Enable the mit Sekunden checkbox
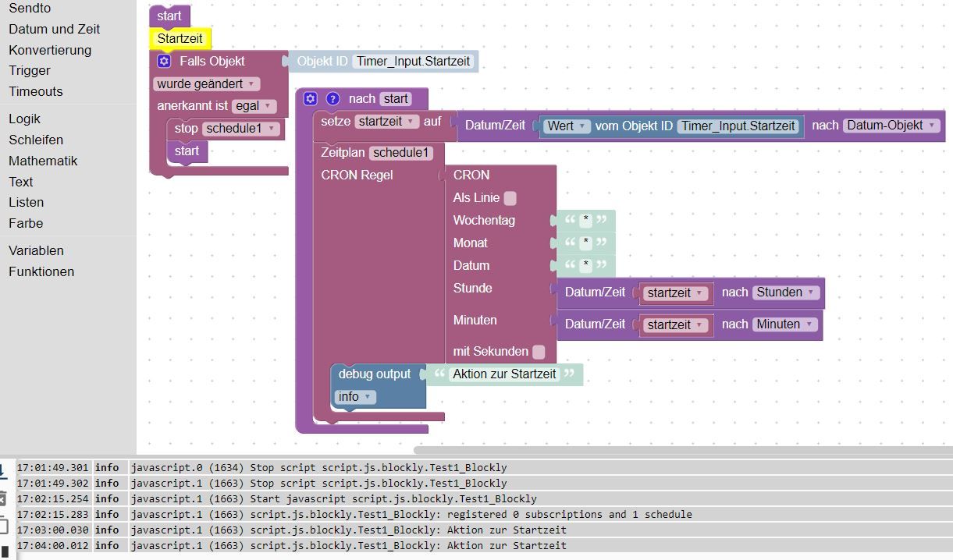The image size is (953, 560). (x=539, y=352)
